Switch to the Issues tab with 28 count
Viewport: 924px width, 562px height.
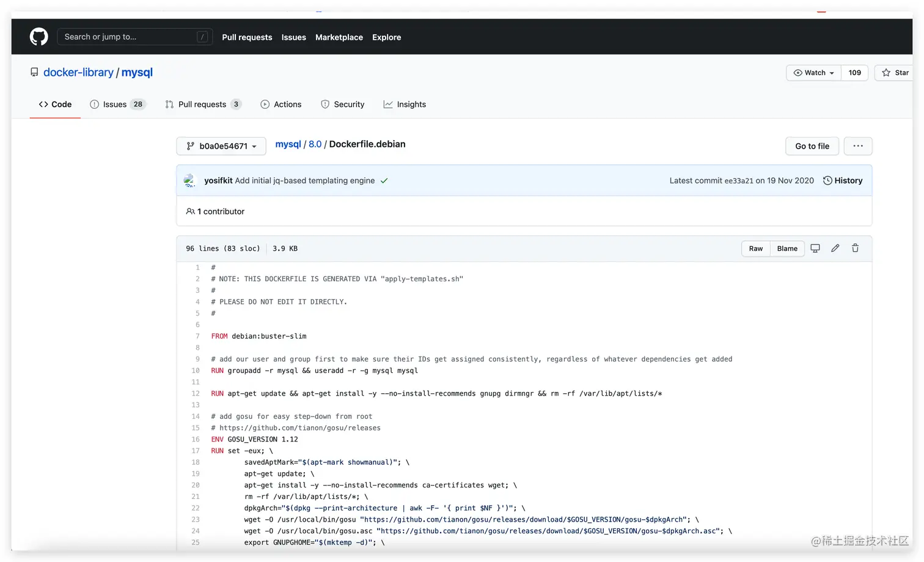click(x=117, y=105)
